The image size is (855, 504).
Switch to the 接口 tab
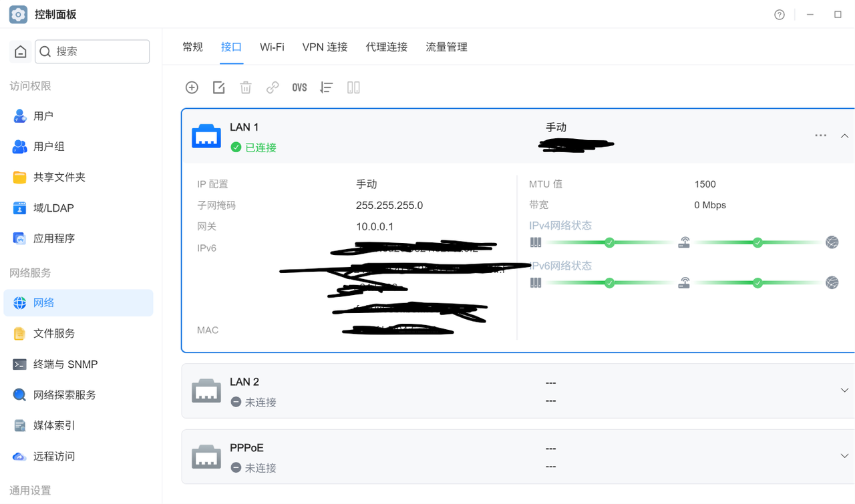231,47
